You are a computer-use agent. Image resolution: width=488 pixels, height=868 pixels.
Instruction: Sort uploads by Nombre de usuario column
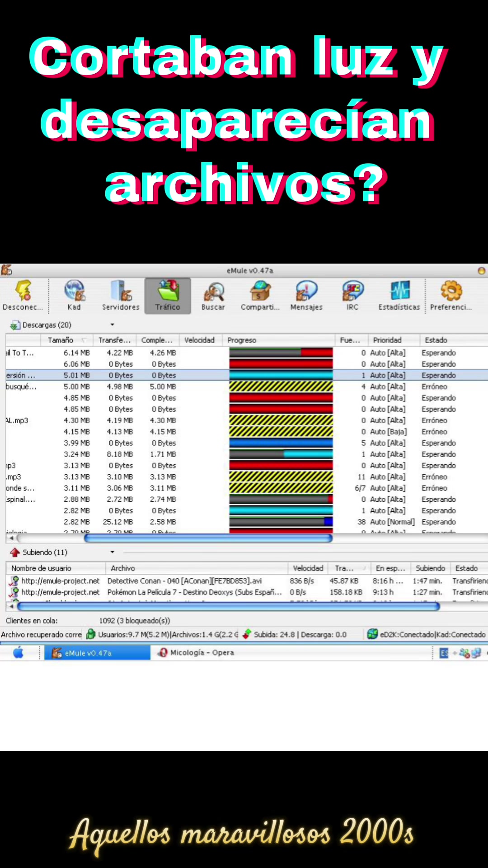click(x=56, y=568)
